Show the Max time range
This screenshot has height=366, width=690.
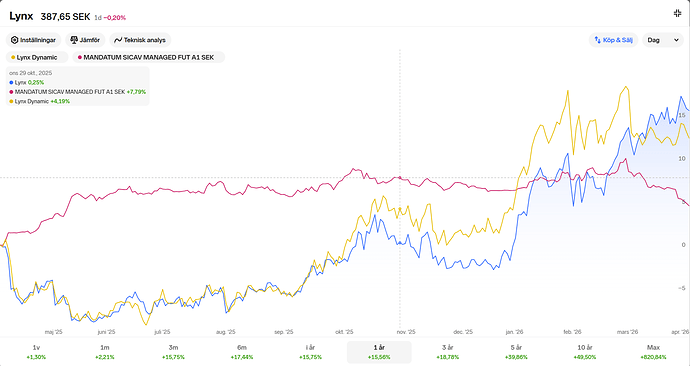(653, 352)
